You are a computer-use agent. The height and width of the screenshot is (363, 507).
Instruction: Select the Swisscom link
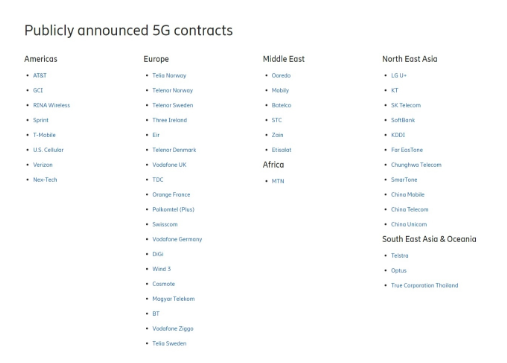[165, 224]
